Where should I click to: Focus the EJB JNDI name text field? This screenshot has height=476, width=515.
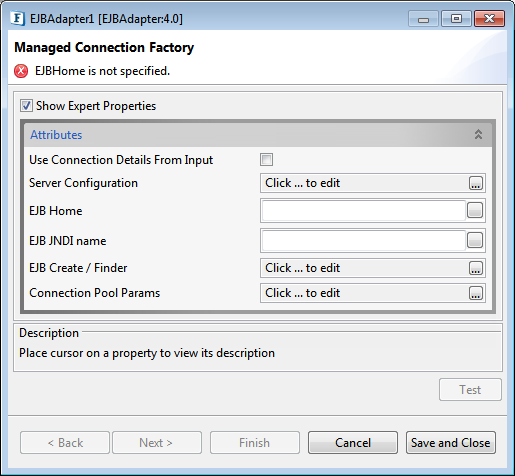[364, 240]
